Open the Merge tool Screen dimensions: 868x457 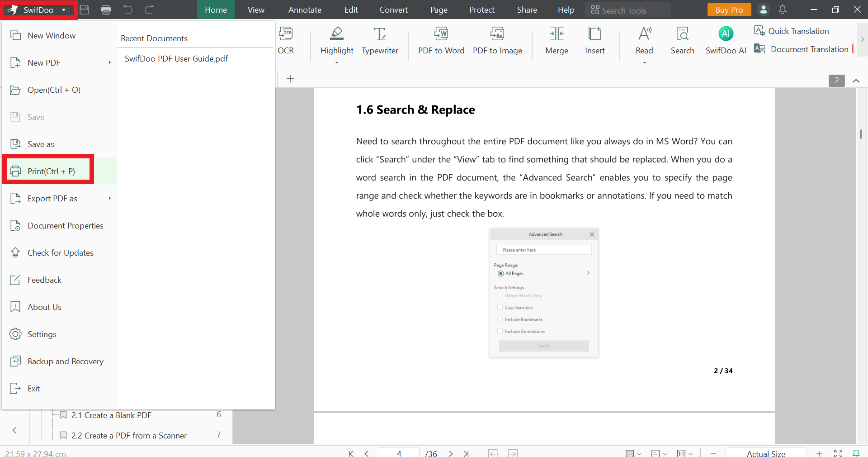pyautogui.click(x=557, y=41)
